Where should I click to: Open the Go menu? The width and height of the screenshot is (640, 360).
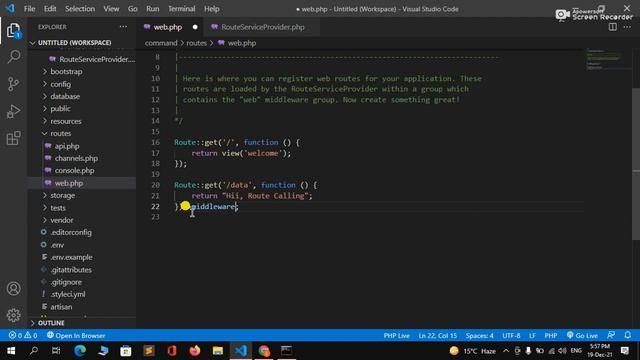coord(133,9)
